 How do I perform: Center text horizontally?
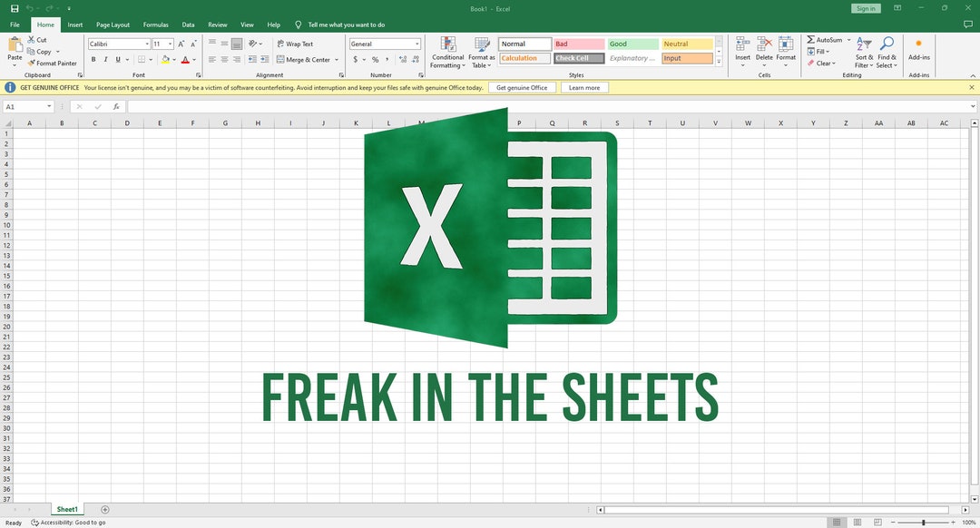tap(224, 59)
